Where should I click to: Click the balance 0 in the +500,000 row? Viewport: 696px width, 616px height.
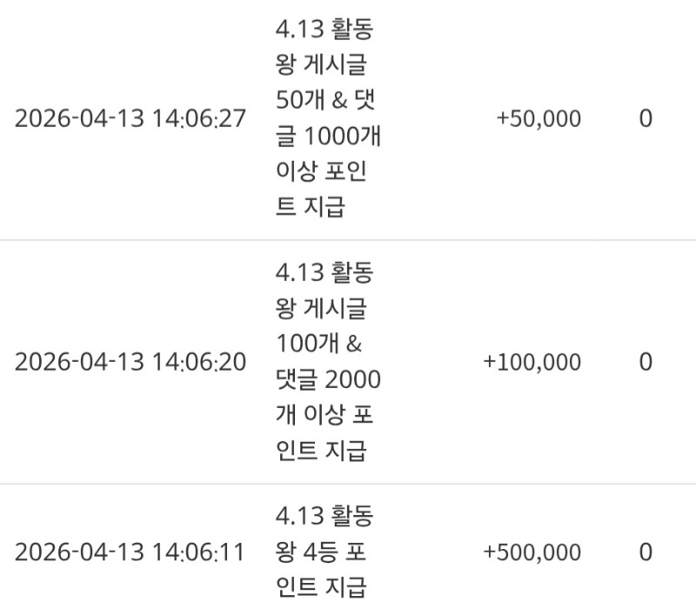point(645,552)
